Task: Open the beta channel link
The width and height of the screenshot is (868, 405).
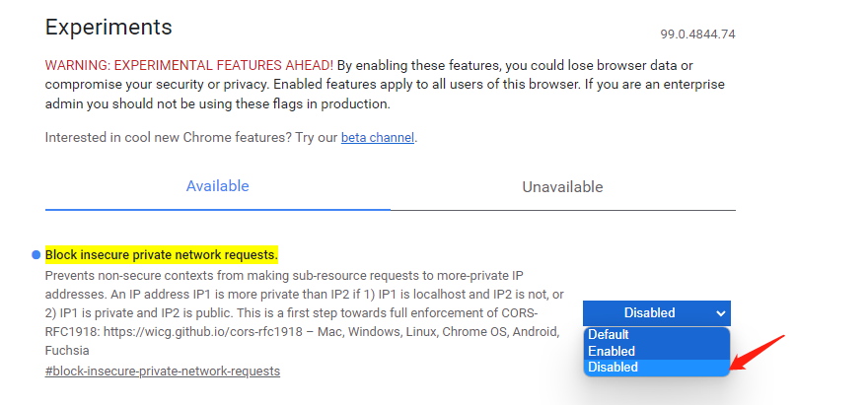Action: click(378, 137)
